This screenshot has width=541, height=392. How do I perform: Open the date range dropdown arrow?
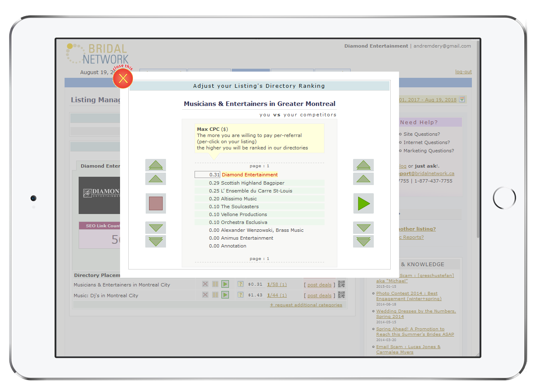point(462,99)
